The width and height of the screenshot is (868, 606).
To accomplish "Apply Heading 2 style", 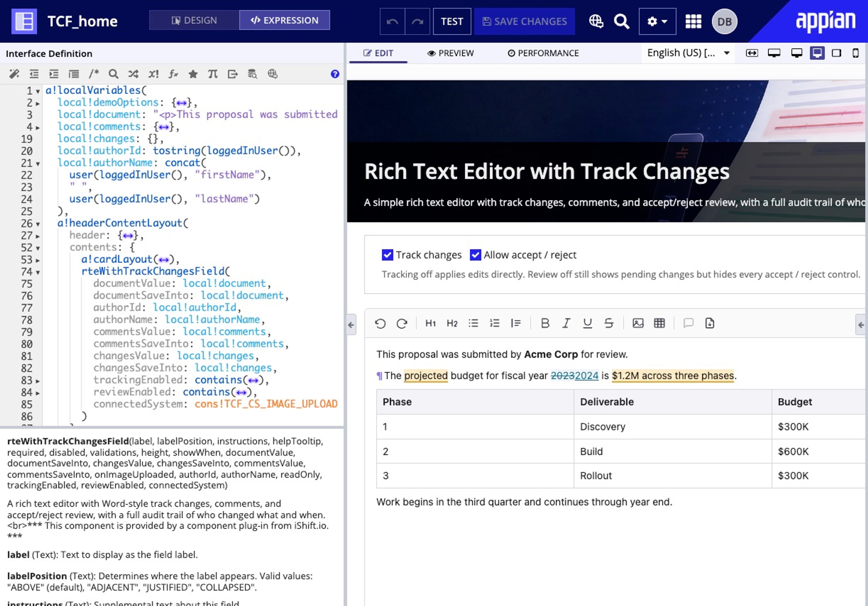I will tap(452, 323).
